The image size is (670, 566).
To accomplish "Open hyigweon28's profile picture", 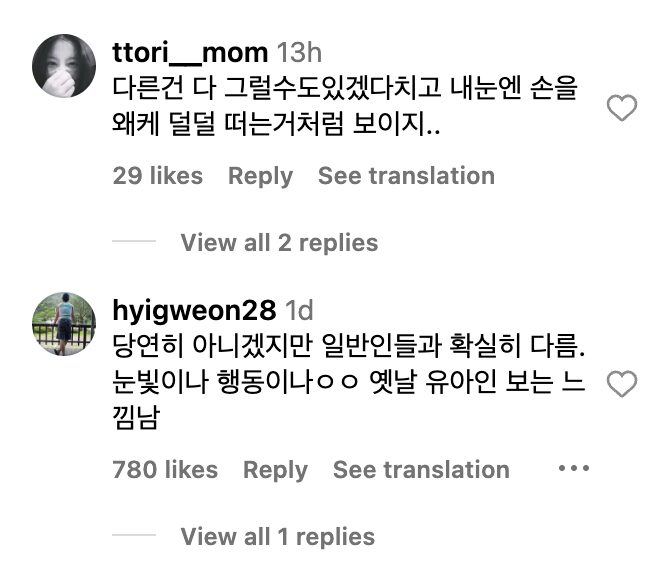I will coord(65,323).
